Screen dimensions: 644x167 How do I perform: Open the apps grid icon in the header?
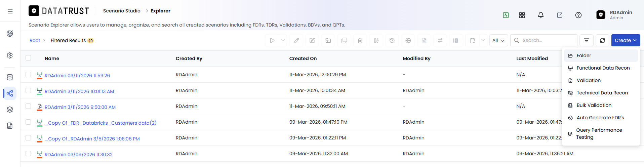click(x=522, y=15)
